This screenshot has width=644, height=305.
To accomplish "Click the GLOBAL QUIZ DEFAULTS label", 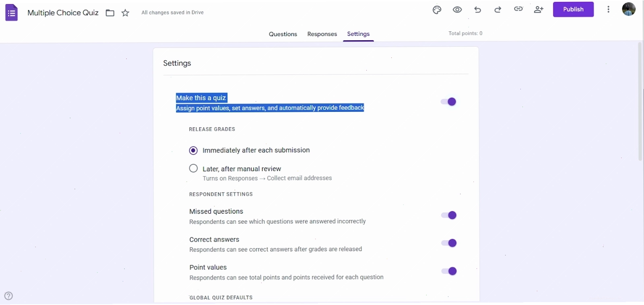I will point(221,298).
